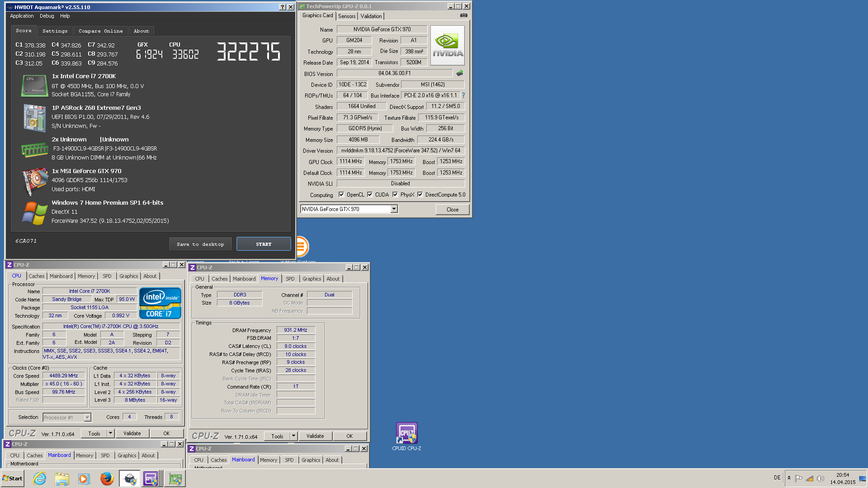Switch to Compare Online tab in Aquamark
Viewport: 868px width, 488px height.
coord(100,31)
